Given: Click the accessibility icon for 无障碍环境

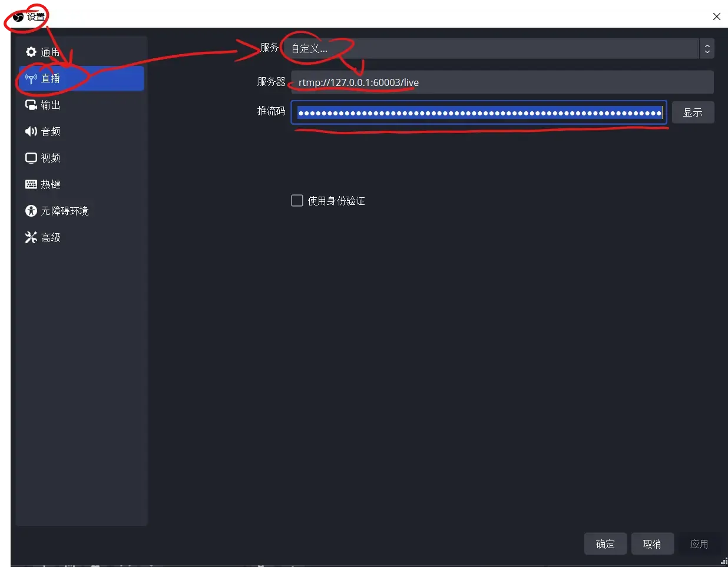Looking at the screenshot, I should (31, 211).
